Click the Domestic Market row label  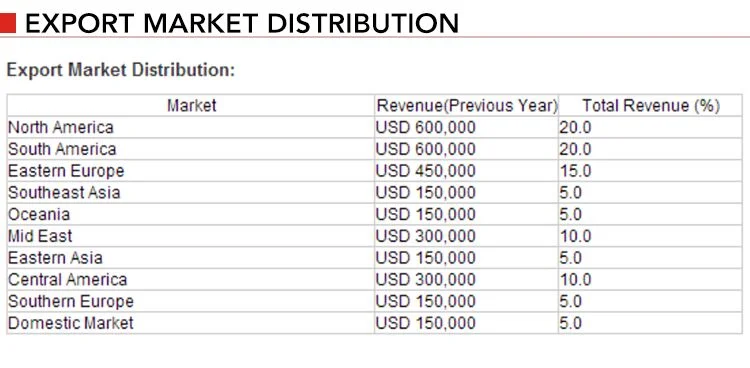point(71,323)
